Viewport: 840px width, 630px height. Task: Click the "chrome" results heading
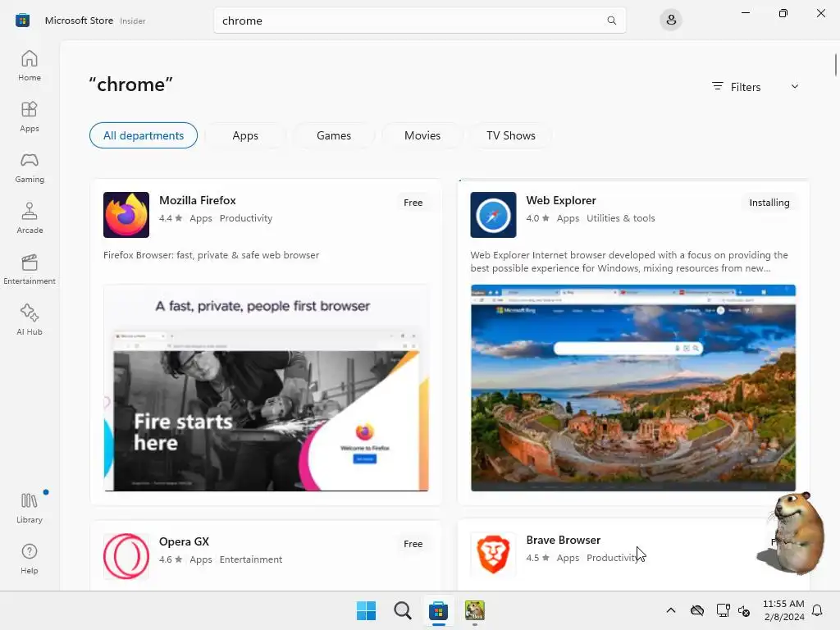click(x=130, y=84)
